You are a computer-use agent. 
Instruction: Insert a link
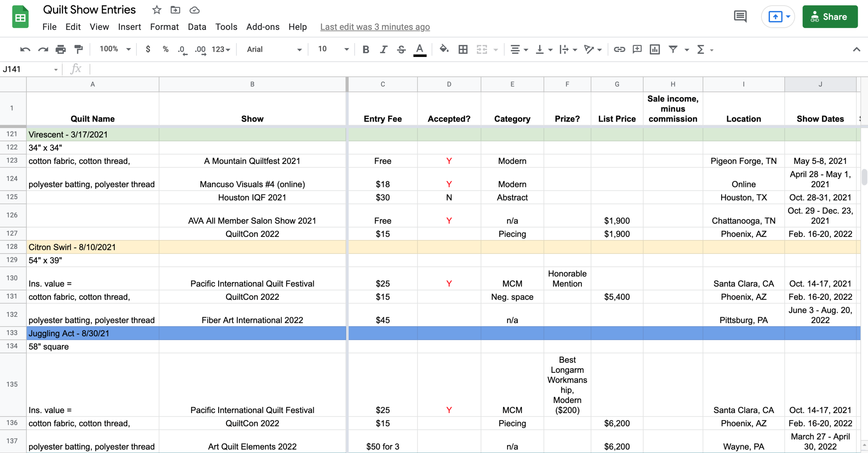[620, 49]
